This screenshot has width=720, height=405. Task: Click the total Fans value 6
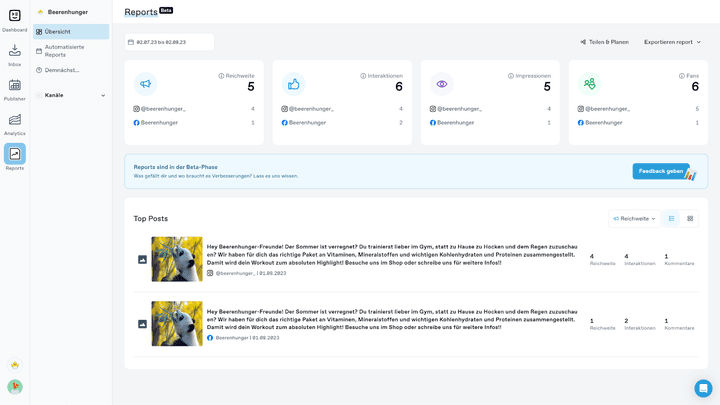coord(695,86)
